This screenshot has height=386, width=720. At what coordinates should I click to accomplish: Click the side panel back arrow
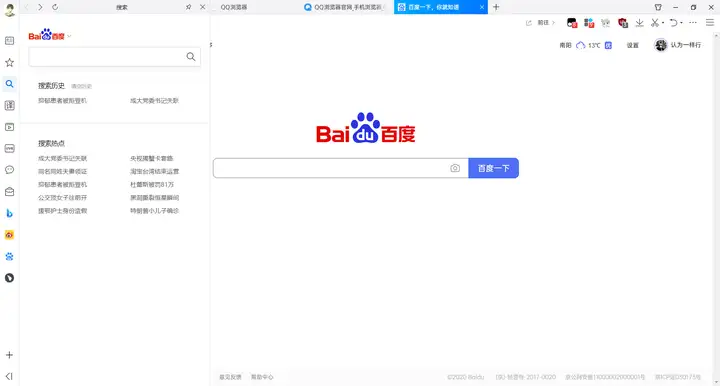(x=26, y=7)
